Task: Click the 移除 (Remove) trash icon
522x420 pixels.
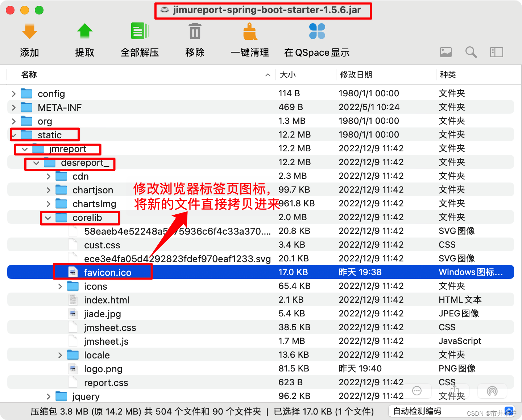Action: 195,31
